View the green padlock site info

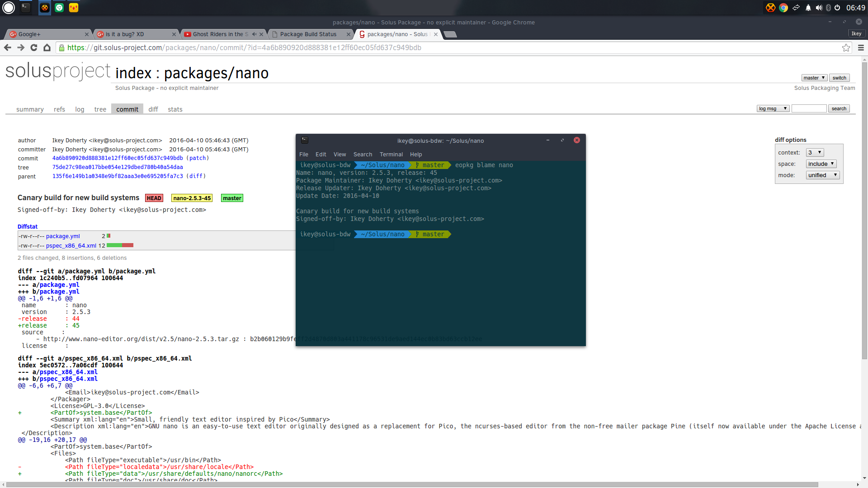tap(62, 47)
